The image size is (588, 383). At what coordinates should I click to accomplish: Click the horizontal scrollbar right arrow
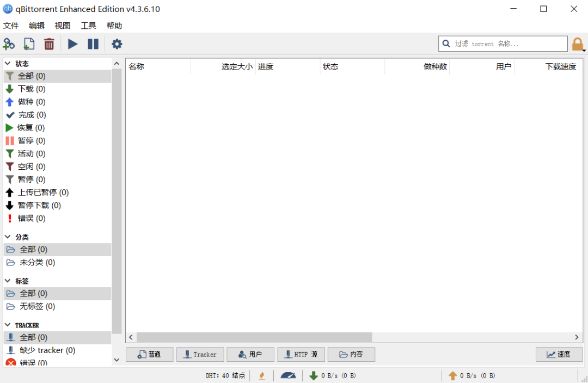pyautogui.click(x=577, y=337)
